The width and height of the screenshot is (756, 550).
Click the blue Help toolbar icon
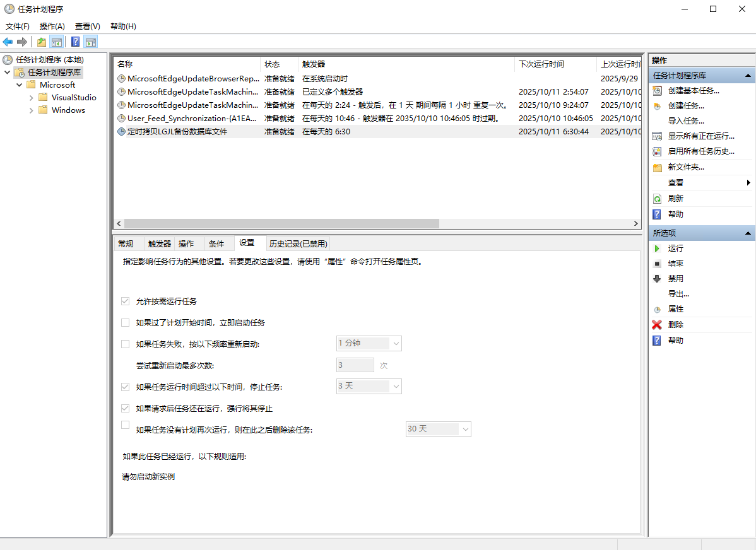76,42
